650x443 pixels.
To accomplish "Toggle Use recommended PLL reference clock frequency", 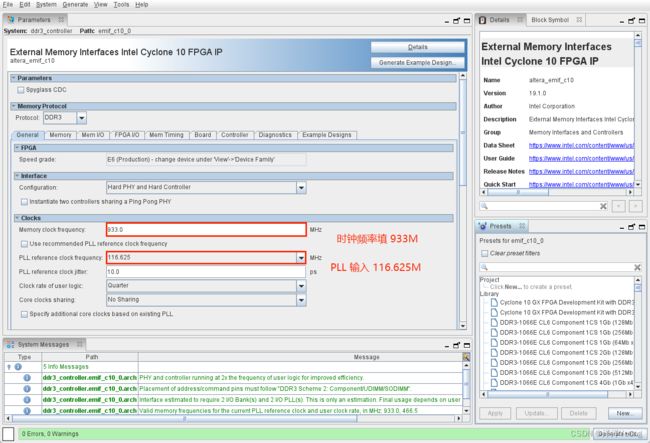I will [x=24, y=244].
